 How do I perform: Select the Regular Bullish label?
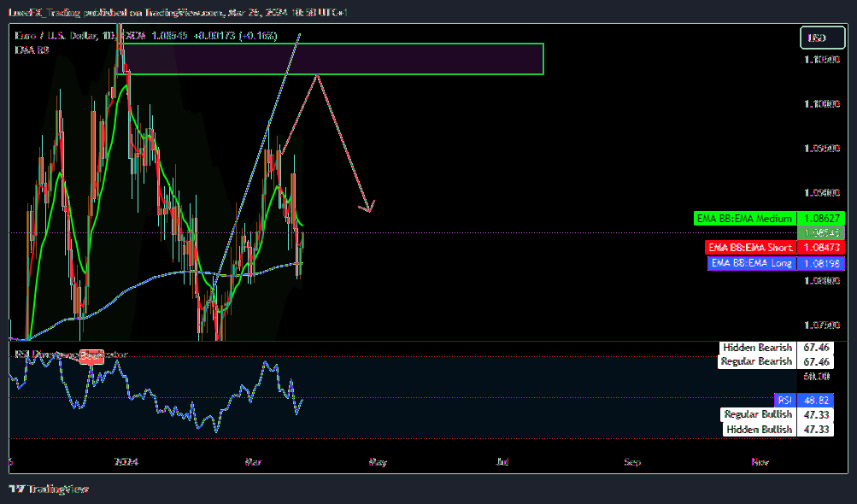point(758,414)
